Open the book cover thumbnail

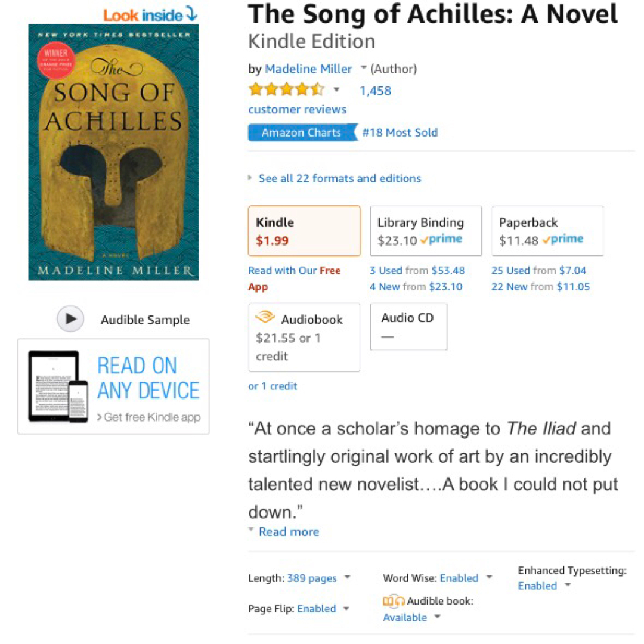point(113,152)
